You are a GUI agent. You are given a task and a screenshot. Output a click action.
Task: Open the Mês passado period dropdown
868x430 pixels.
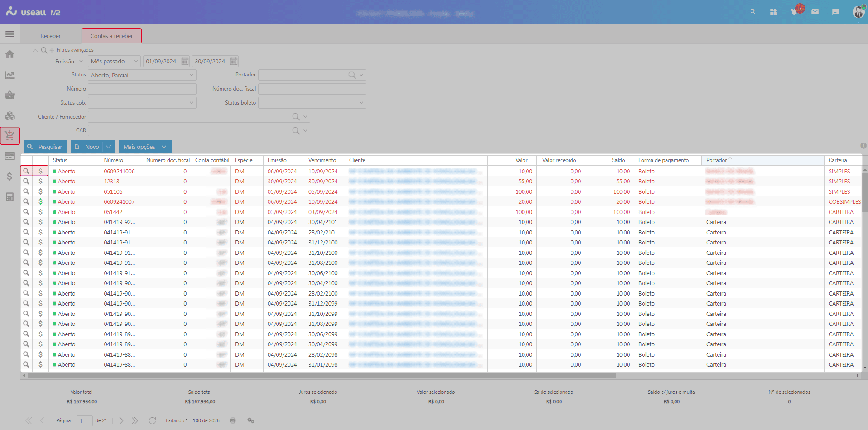[135, 61]
